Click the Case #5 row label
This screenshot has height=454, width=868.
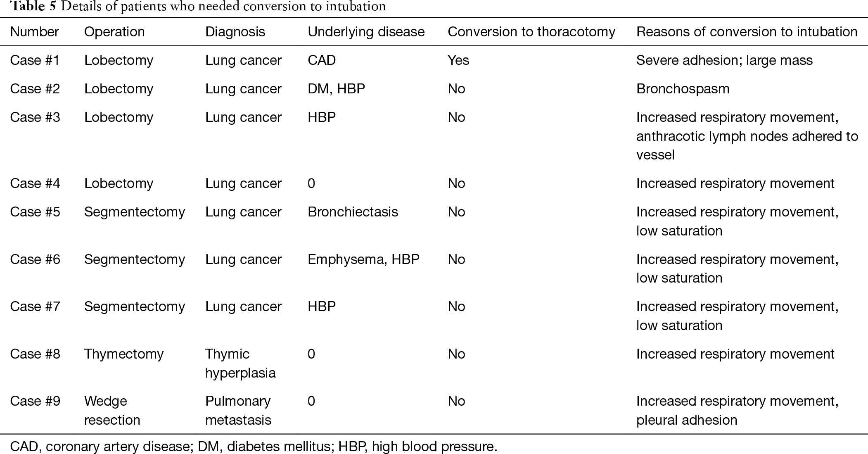coord(35,212)
